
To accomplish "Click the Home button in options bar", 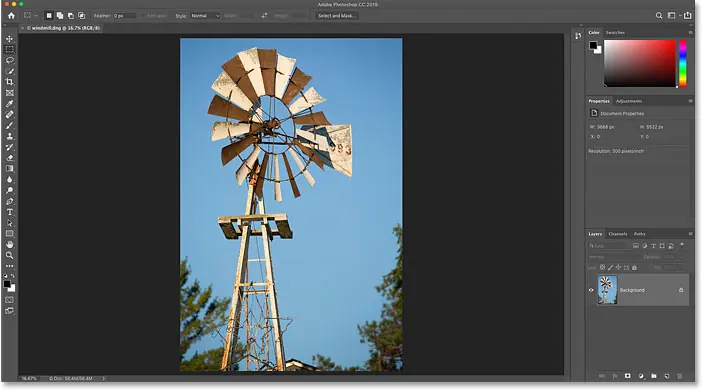I will coord(11,16).
